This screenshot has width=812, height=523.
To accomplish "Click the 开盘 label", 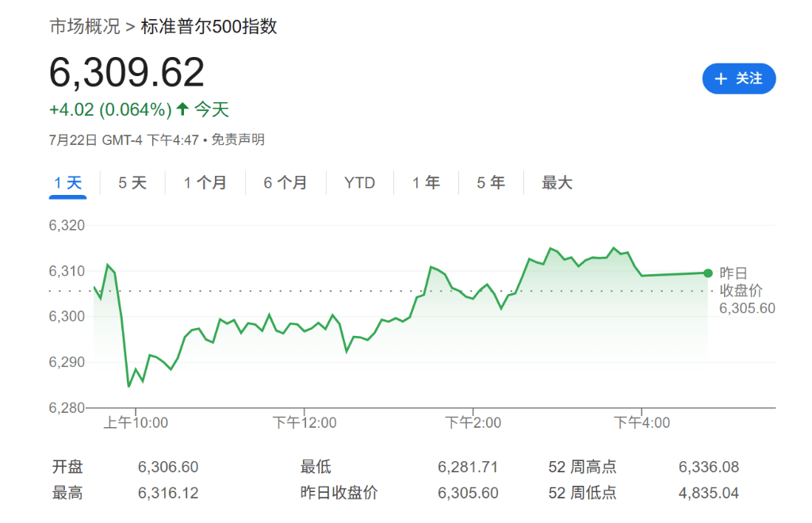I will [x=67, y=467].
